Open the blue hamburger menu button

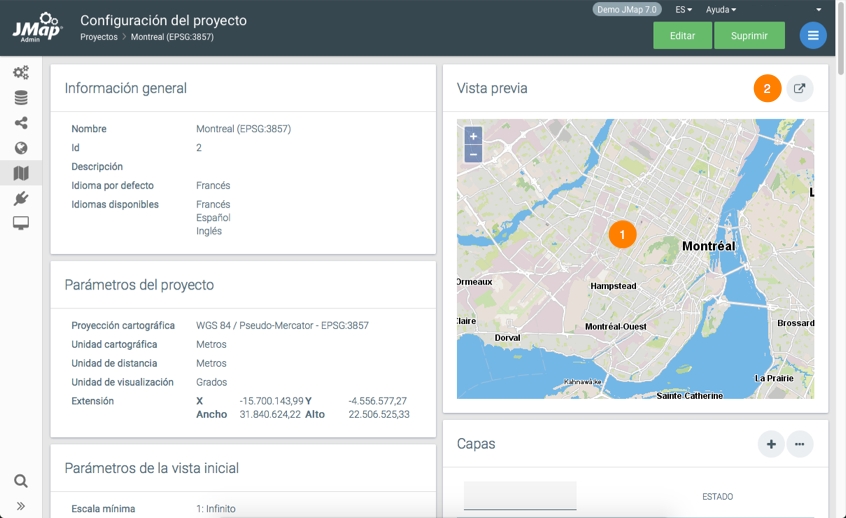pos(813,36)
